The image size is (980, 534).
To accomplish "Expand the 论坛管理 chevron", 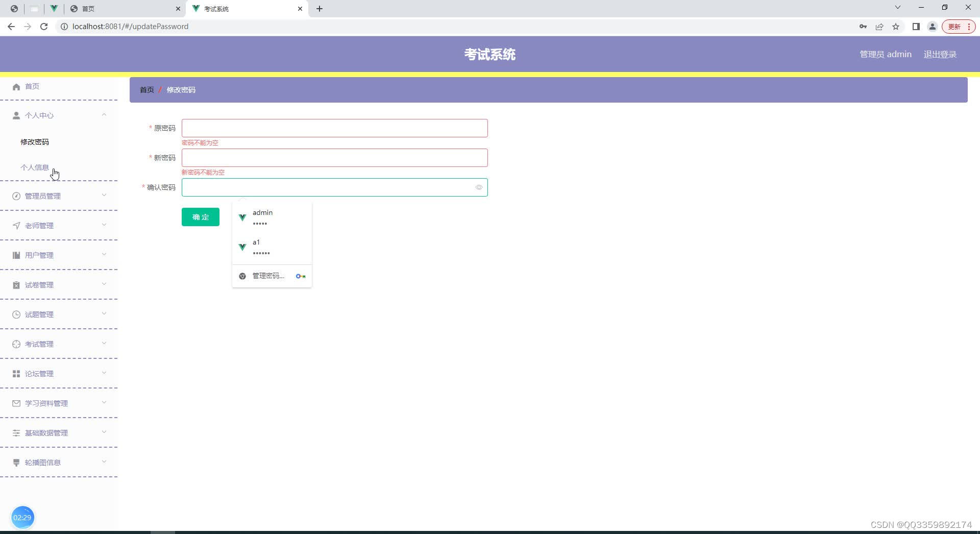I will pyautogui.click(x=104, y=373).
